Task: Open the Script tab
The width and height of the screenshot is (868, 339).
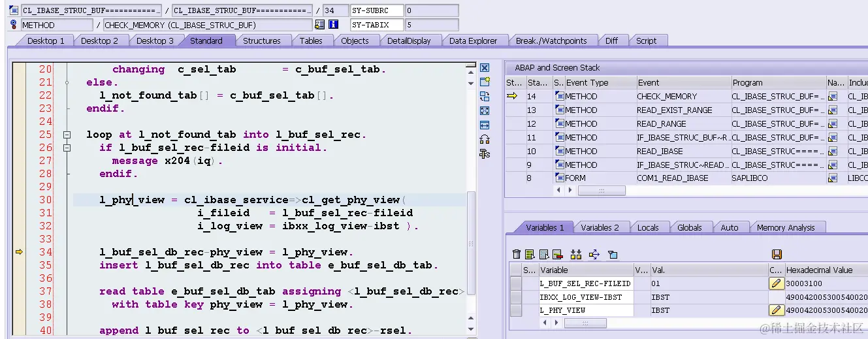Action: pos(647,40)
